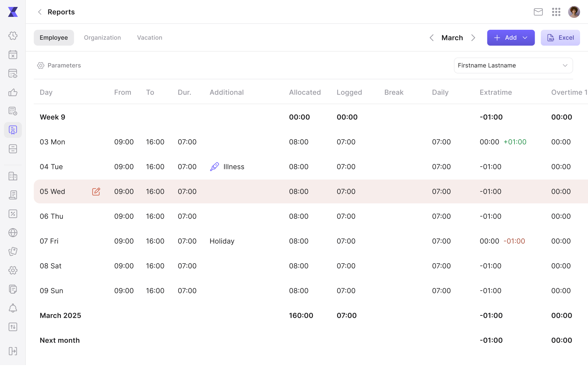Viewport: 588px width, 373px height.
Task: Open the Parameters settings
Action: click(x=59, y=65)
